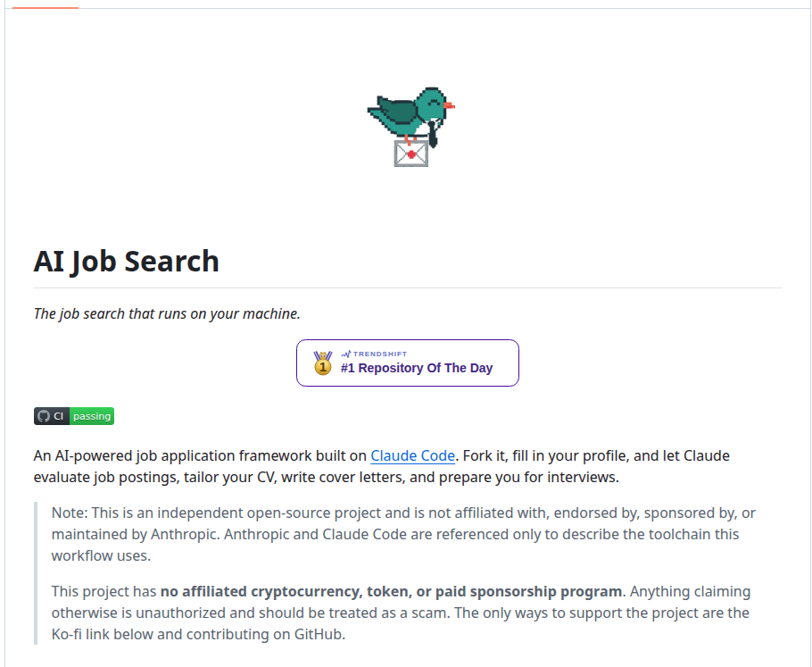
Task: Click the red seal on the envelope
Action: (411, 154)
